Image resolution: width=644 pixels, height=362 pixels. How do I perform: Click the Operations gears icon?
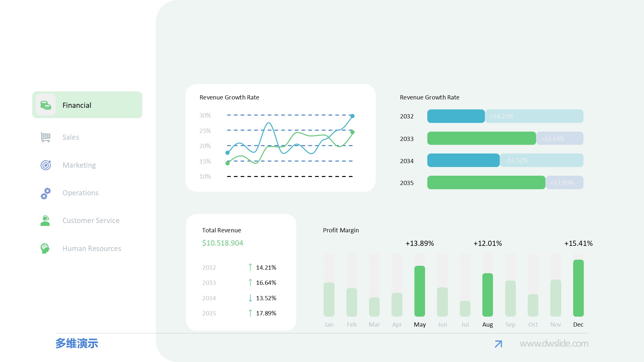coord(46,193)
